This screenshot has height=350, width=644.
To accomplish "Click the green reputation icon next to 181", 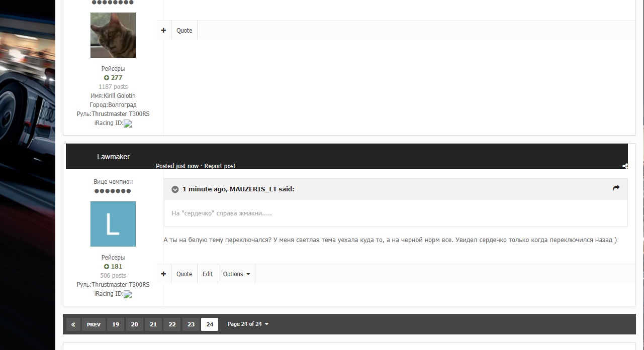I will point(107,267).
